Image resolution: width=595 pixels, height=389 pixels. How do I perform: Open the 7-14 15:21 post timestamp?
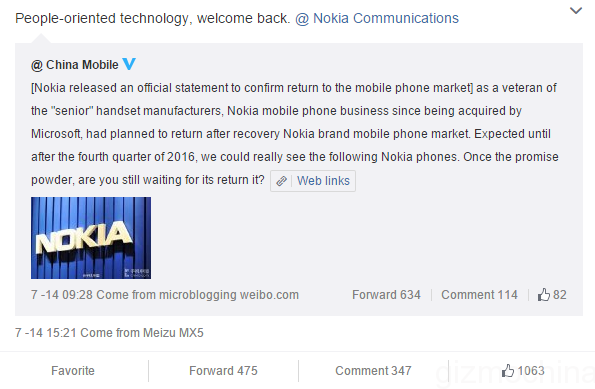click(x=46, y=333)
